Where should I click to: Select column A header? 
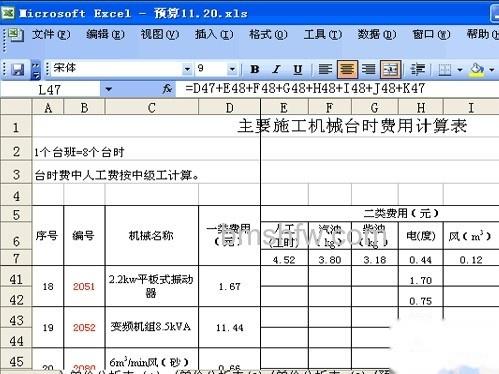coord(48,108)
